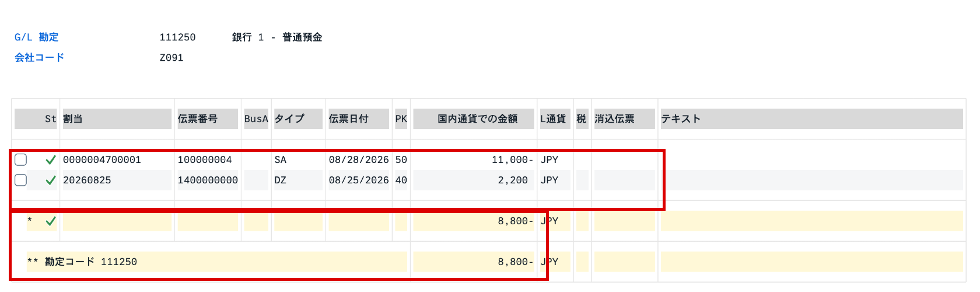980x292 pixels.
Task: Click the 消込伝票 column header
Action: pyautogui.click(x=625, y=119)
